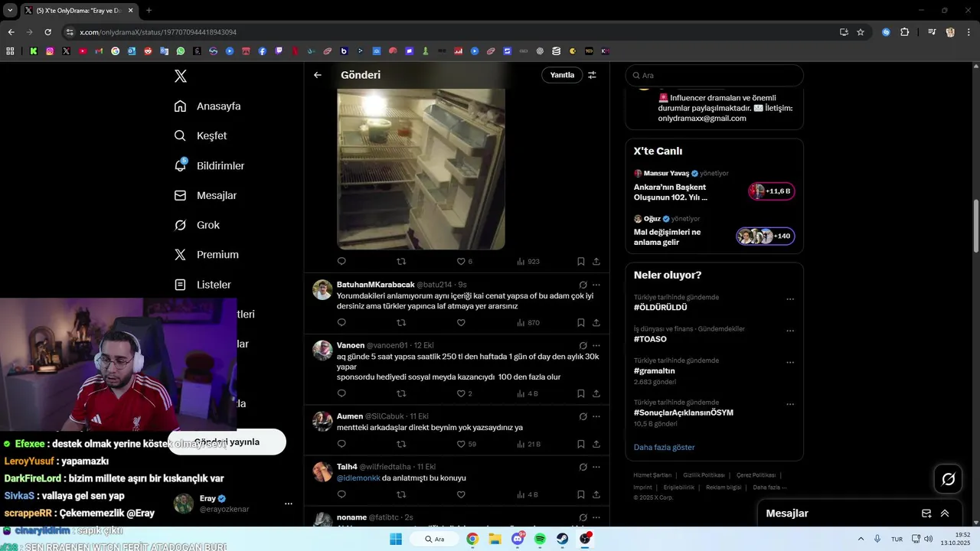Open Oğuz live space
Viewport: 980px width, 551px height.
click(x=714, y=231)
